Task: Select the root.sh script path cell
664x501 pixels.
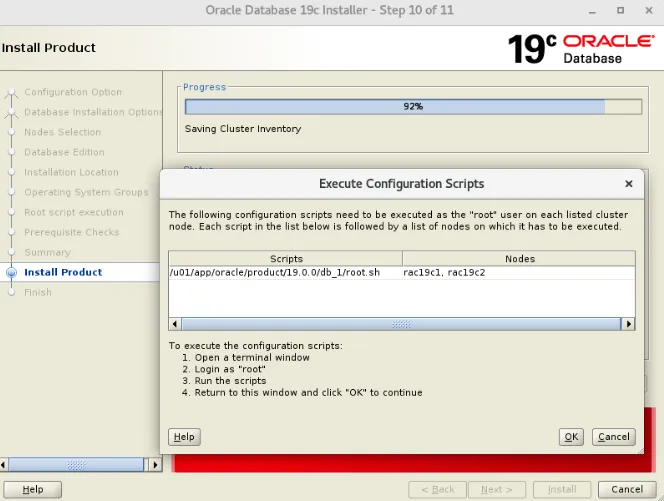Action: pyautogui.click(x=285, y=272)
